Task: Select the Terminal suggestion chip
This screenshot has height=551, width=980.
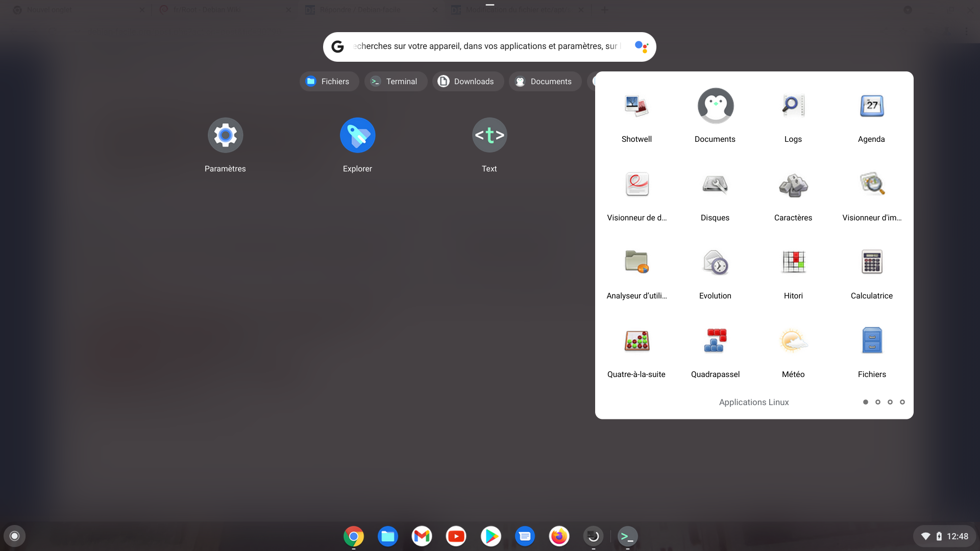Action: click(x=395, y=82)
